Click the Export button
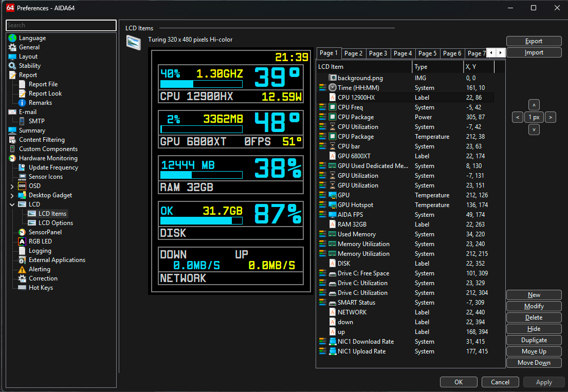Viewport: 568px width, 392px height. coord(534,41)
